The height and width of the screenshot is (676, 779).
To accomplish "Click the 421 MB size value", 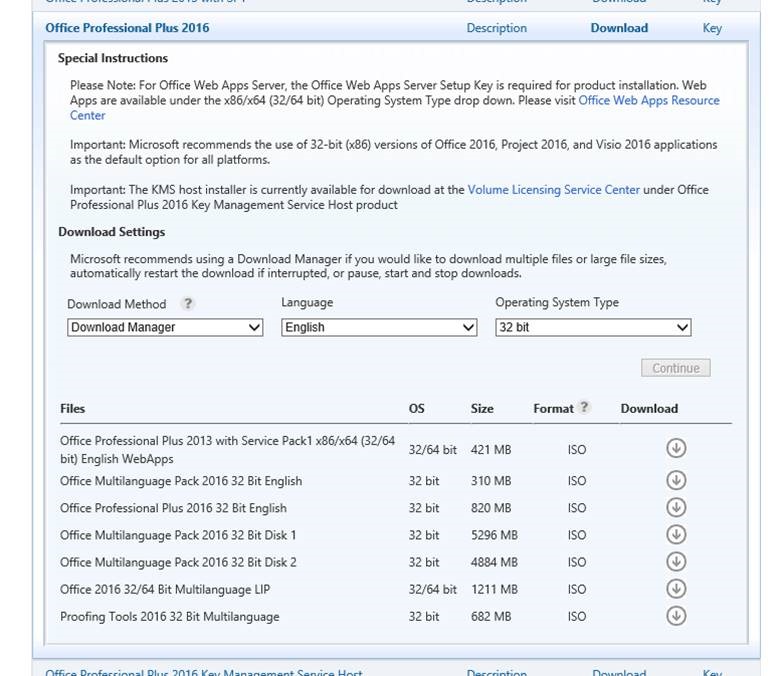I will (491, 450).
